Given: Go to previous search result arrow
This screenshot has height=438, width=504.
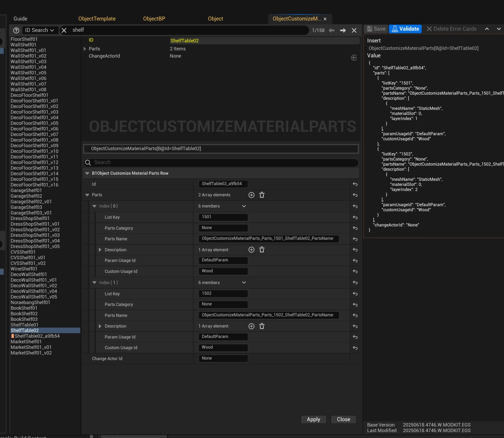Looking at the screenshot, I should [x=332, y=30].
